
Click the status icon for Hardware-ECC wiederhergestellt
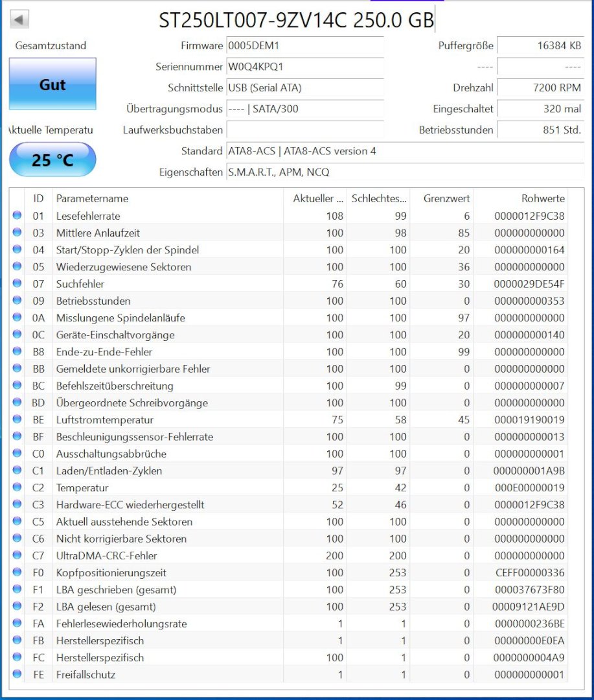point(17,505)
